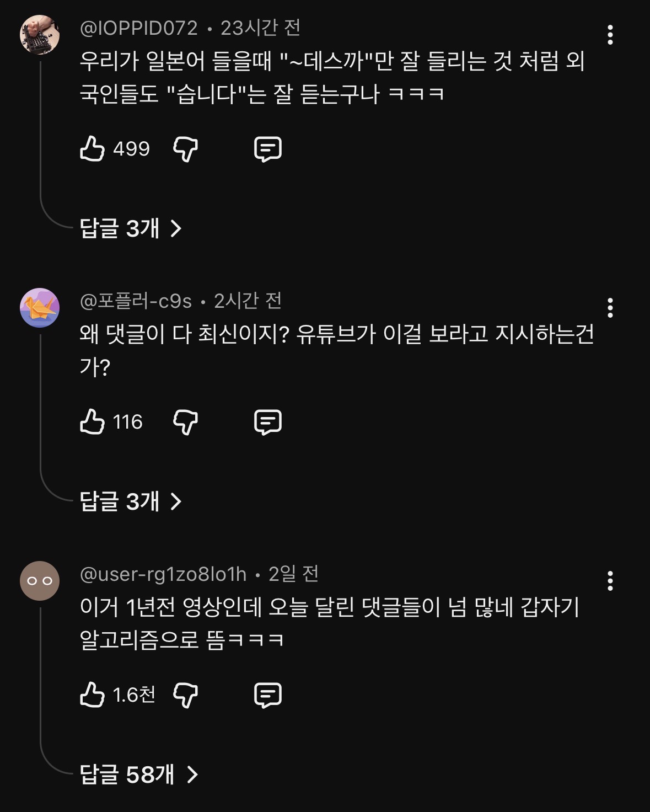Viewport: 650px width, 812px height.
Task: Like the comment by @포플러-c9s
Action: pyautogui.click(x=92, y=422)
